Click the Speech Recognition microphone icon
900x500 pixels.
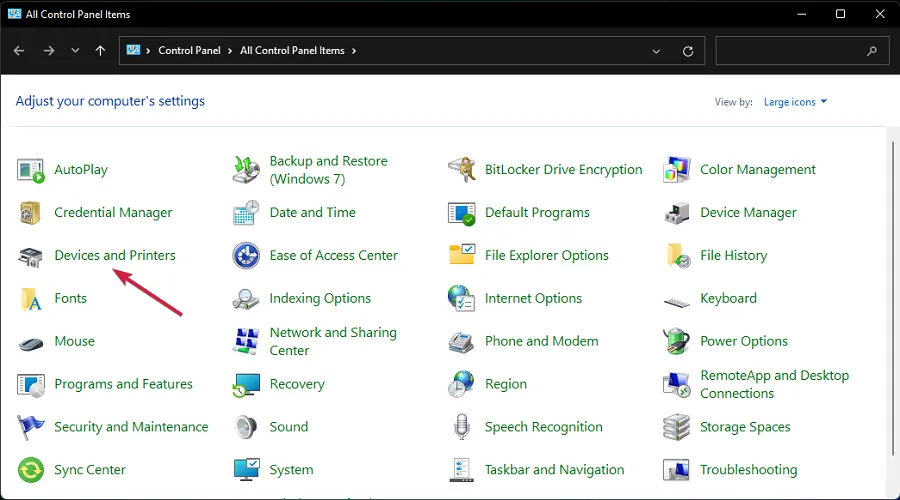(x=461, y=427)
